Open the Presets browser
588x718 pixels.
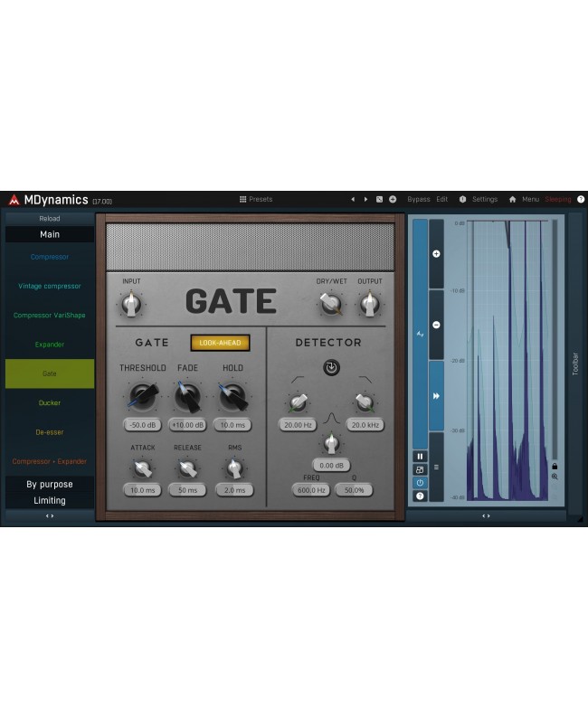(256, 199)
